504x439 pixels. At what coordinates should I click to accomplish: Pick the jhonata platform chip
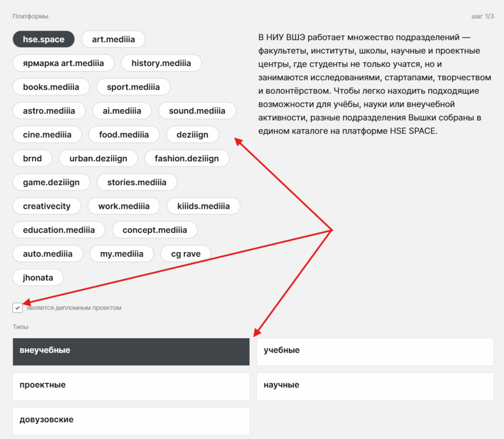(x=38, y=277)
